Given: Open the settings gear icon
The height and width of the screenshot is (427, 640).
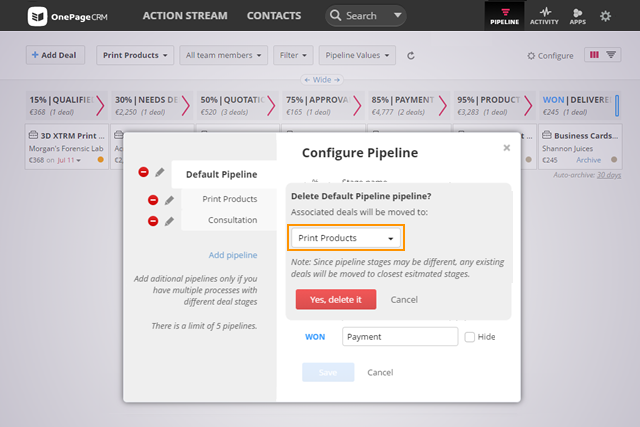Looking at the screenshot, I should [x=605, y=16].
